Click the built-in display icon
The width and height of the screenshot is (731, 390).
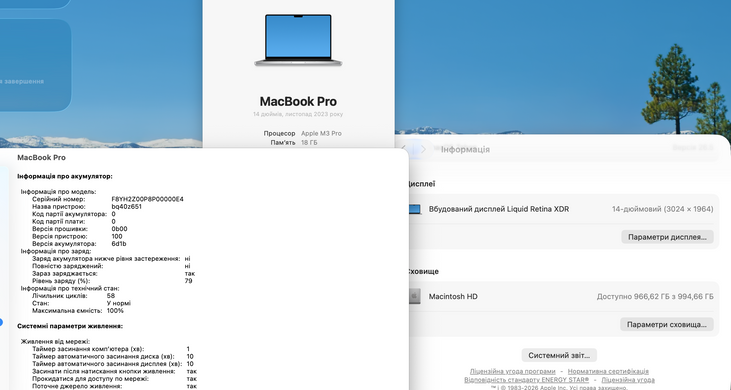(414, 209)
